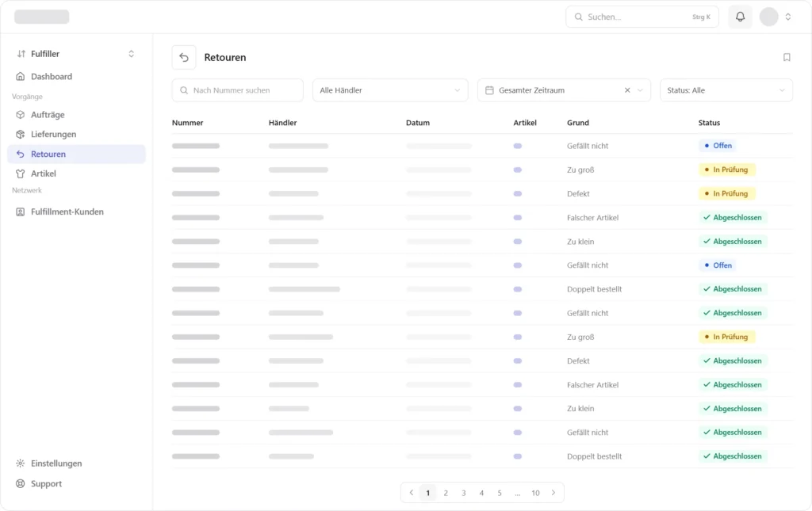The width and height of the screenshot is (812, 511).
Task: Click the Grund column header
Action: pos(578,123)
